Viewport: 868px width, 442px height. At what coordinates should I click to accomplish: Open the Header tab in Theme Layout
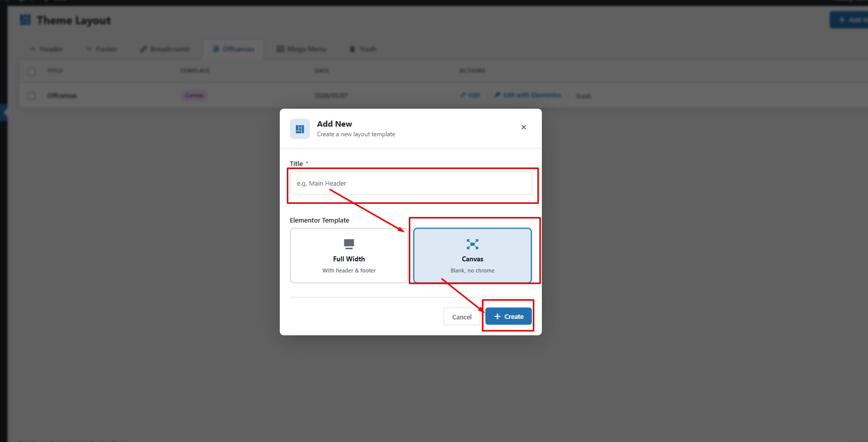pyautogui.click(x=46, y=49)
